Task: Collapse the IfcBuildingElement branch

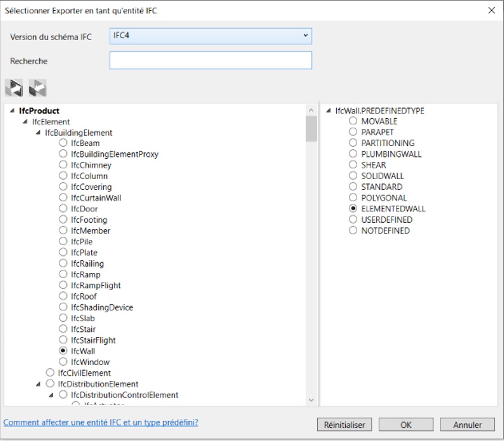Action: click(x=34, y=132)
